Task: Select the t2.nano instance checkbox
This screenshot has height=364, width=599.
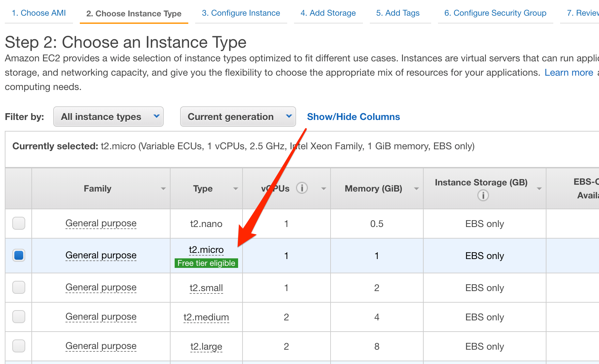Action: click(x=19, y=223)
